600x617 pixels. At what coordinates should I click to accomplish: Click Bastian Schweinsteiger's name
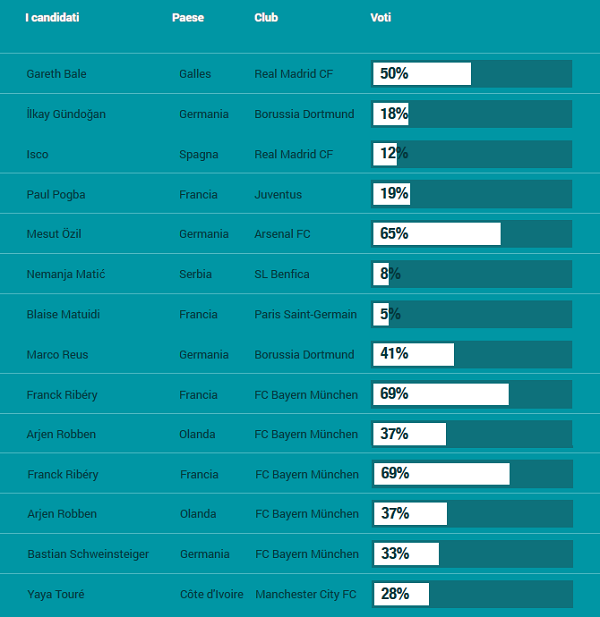pyautogui.click(x=88, y=554)
